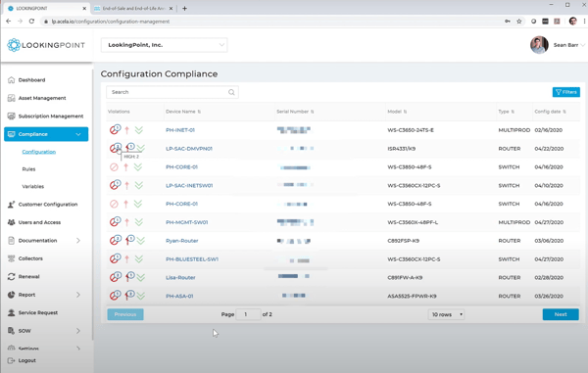
Task: Open the Filters button
Action: tap(565, 92)
